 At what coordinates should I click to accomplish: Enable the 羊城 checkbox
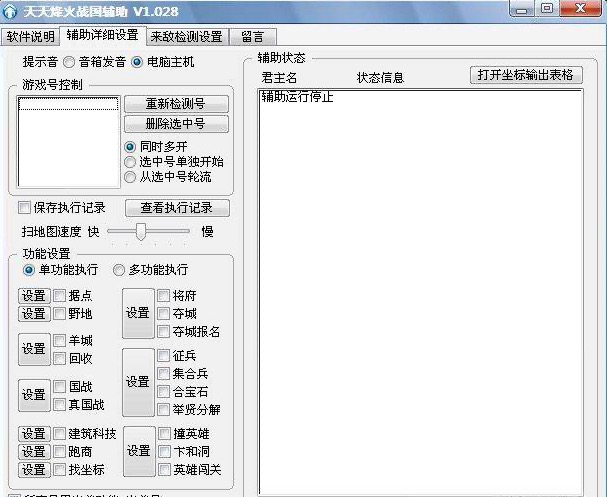tap(59, 341)
